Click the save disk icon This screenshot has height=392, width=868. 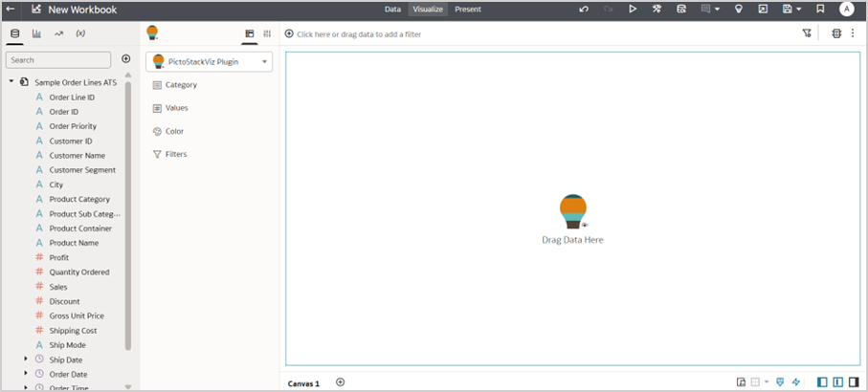pyautogui.click(x=788, y=10)
